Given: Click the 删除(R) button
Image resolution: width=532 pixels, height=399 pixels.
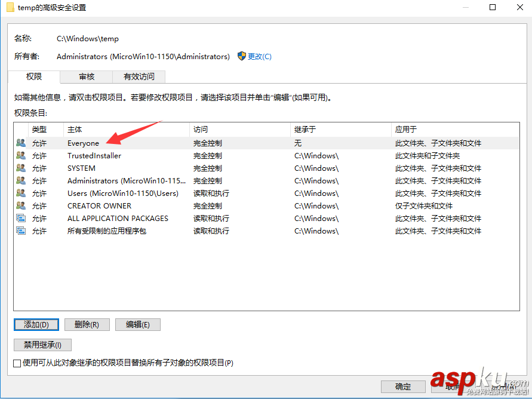Looking at the screenshot, I should tap(87, 325).
